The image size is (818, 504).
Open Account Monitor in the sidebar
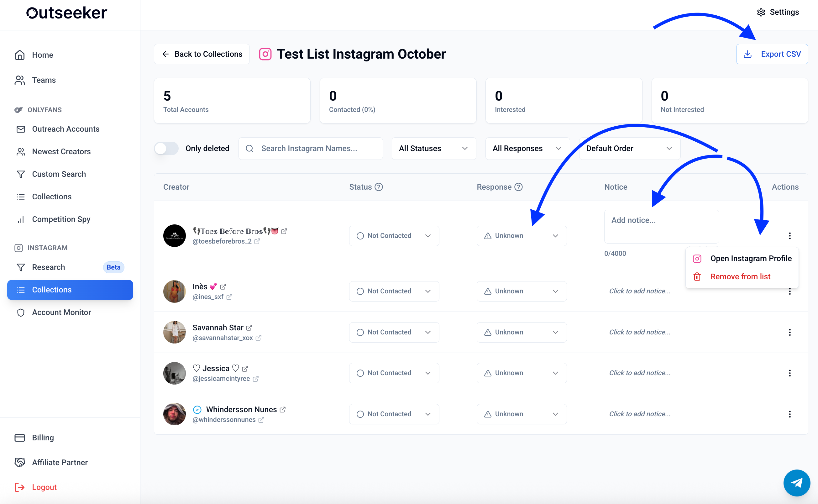[x=70, y=313]
